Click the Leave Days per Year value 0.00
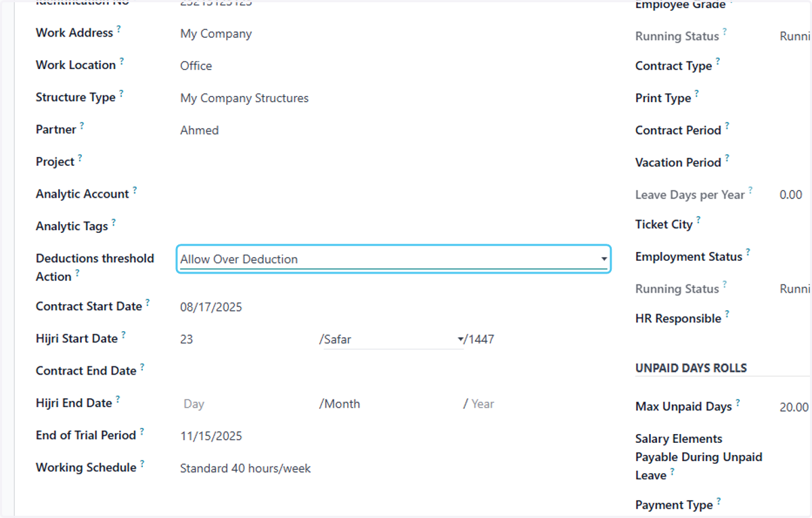812x518 pixels. [791, 195]
